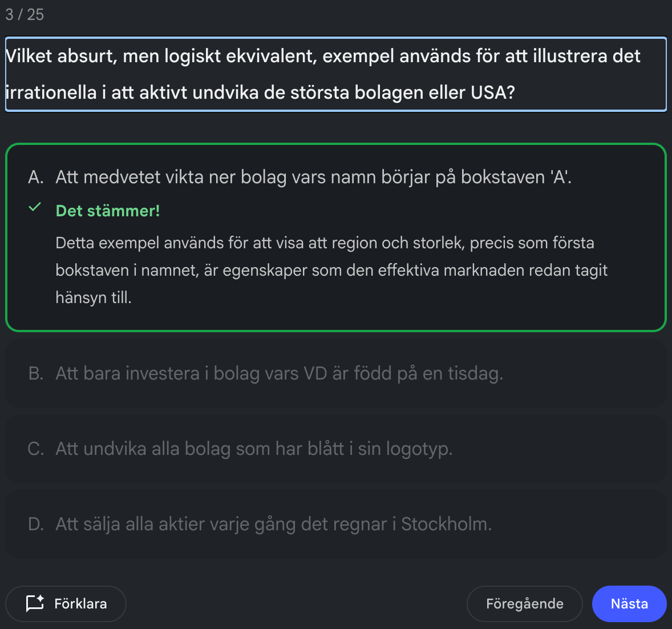Screen dimensions: 672x629
Task: Click the 'D.' option letter
Action: pos(36,525)
